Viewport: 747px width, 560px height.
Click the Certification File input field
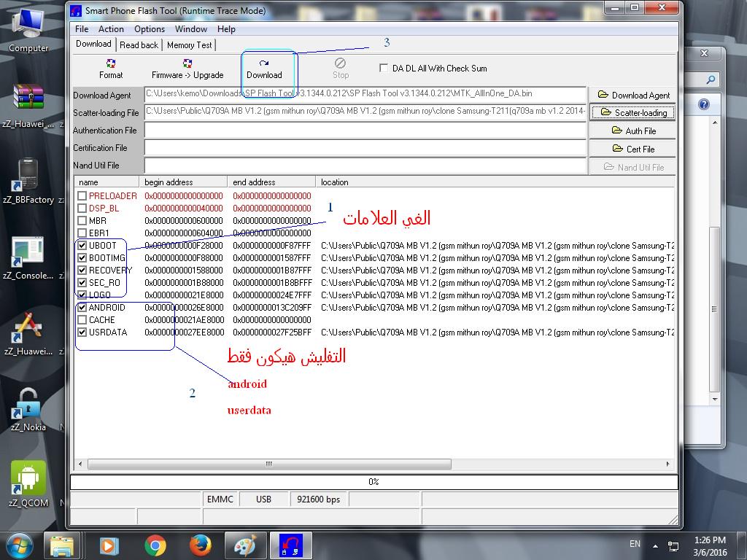[365, 147]
